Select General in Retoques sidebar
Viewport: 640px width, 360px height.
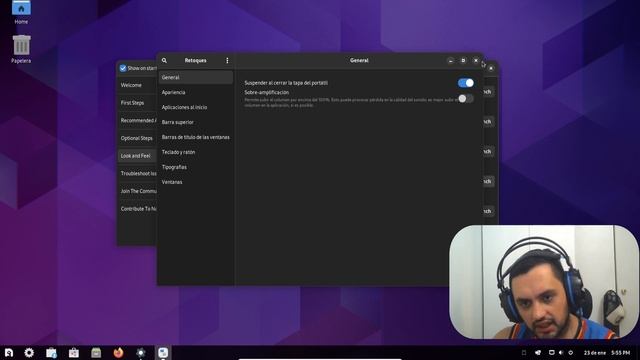(x=196, y=77)
